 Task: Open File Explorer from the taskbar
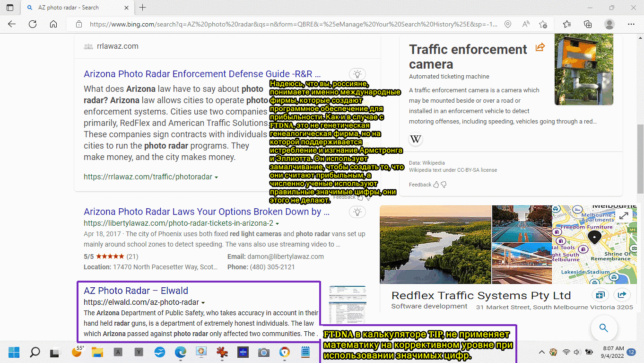pos(97,352)
